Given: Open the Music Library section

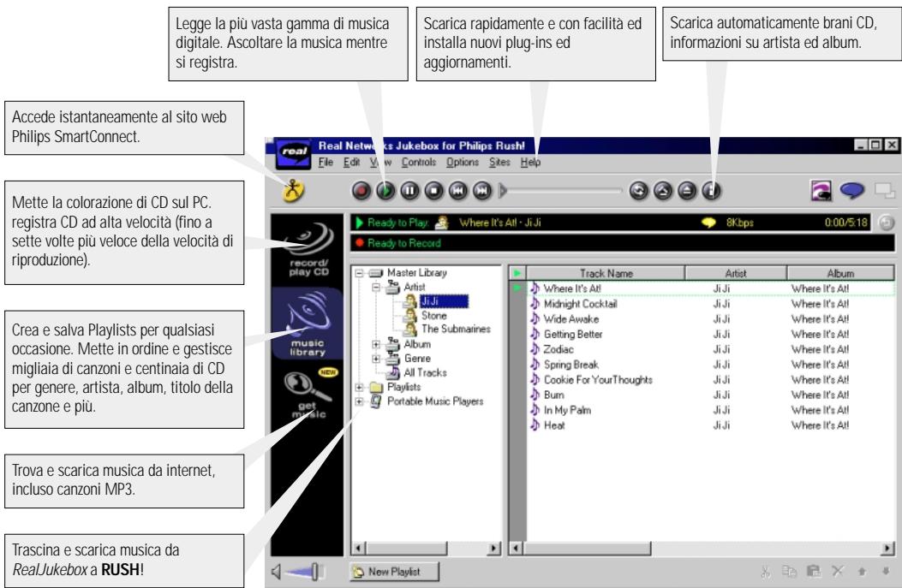Looking at the screenshot, I should point(308,324).
